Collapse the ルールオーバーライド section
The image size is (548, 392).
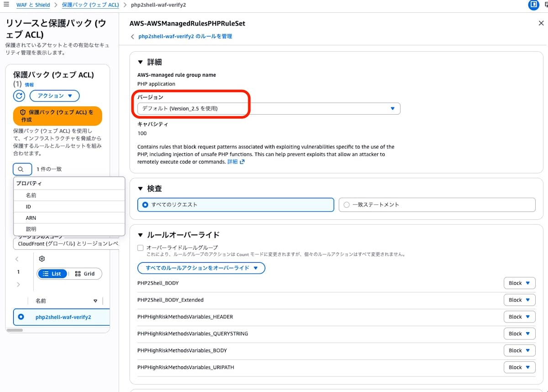tap(140, 235)
